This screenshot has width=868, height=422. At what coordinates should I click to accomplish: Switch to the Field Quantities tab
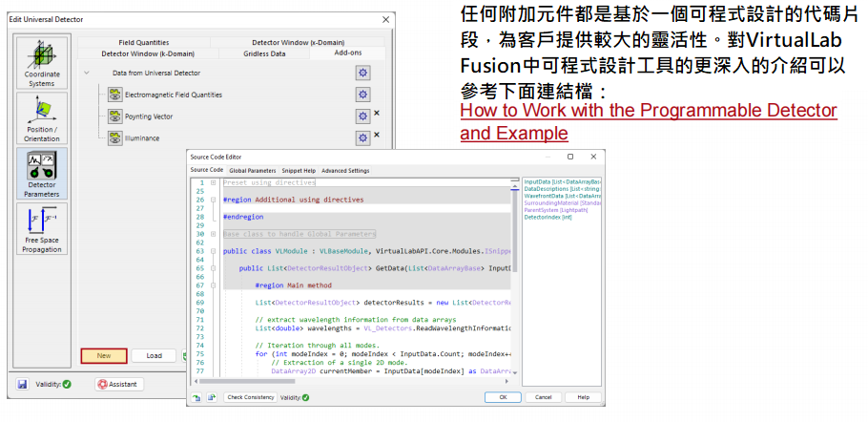click(144, 43)
